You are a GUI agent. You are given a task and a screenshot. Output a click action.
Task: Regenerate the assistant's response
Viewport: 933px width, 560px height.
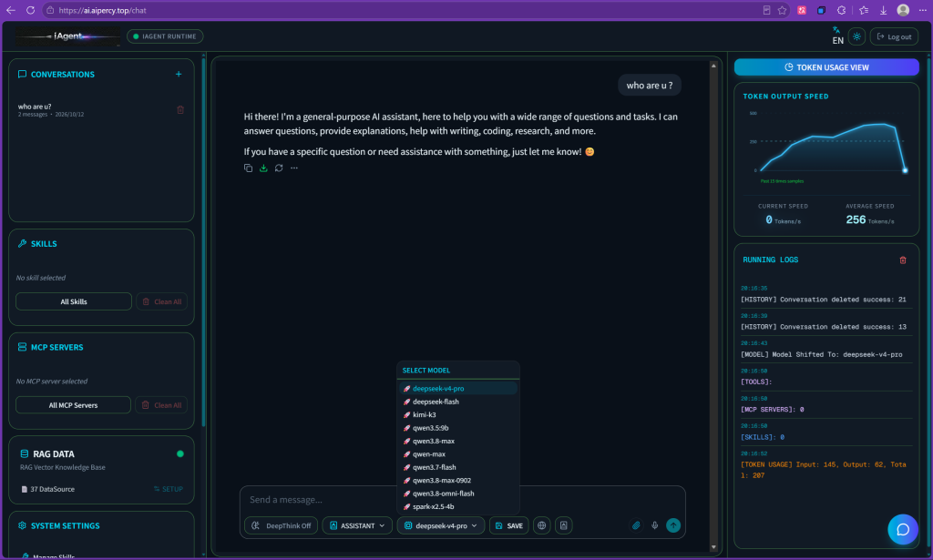(x=279, y=168)
